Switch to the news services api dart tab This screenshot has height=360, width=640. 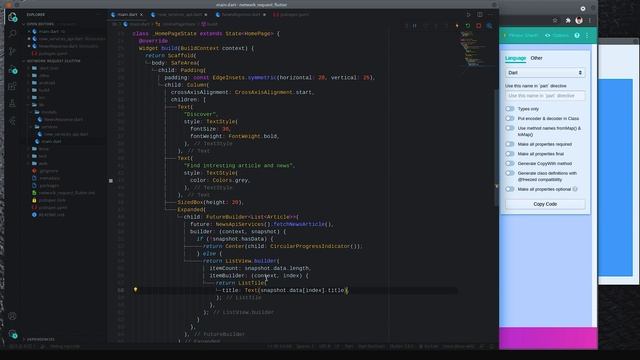(180, 15)
